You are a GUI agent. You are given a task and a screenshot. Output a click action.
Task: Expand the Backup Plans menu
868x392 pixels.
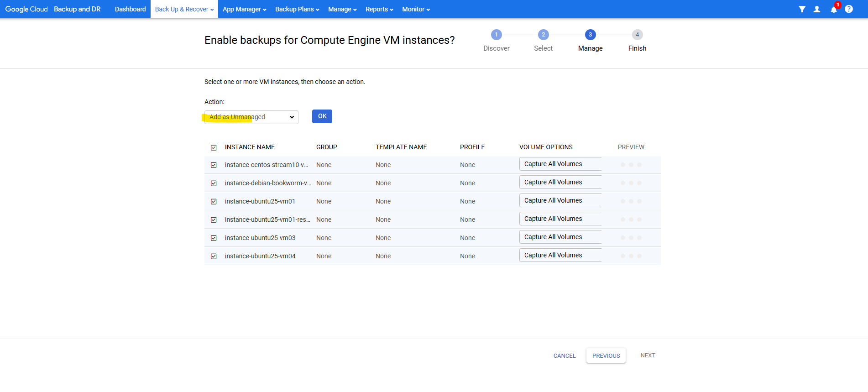coord(297,9)
